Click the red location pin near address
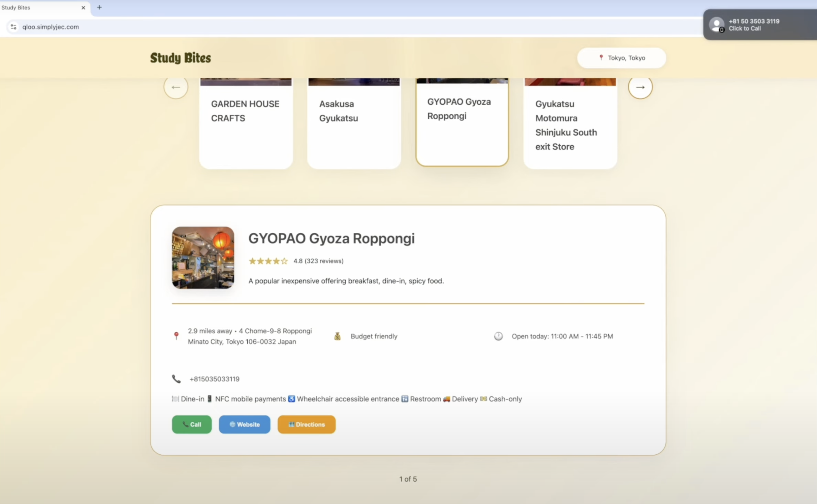The height and width of the screenshot is (504, 817). 176,336
